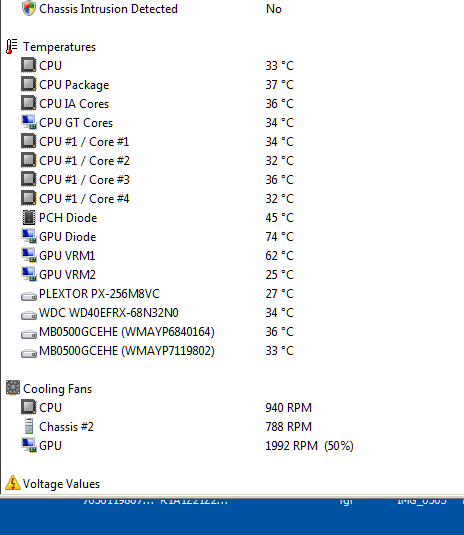Click the Voltage Values warning icon

13,483
